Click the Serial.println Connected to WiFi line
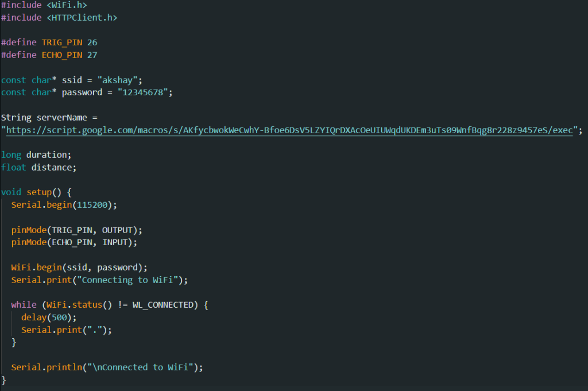This screenshot has height=391, width=588. click(x=107, y=367)
